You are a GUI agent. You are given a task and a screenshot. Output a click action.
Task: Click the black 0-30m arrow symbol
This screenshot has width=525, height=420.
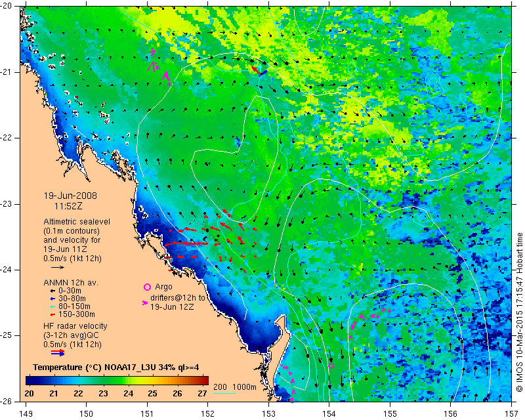point(52,291)
